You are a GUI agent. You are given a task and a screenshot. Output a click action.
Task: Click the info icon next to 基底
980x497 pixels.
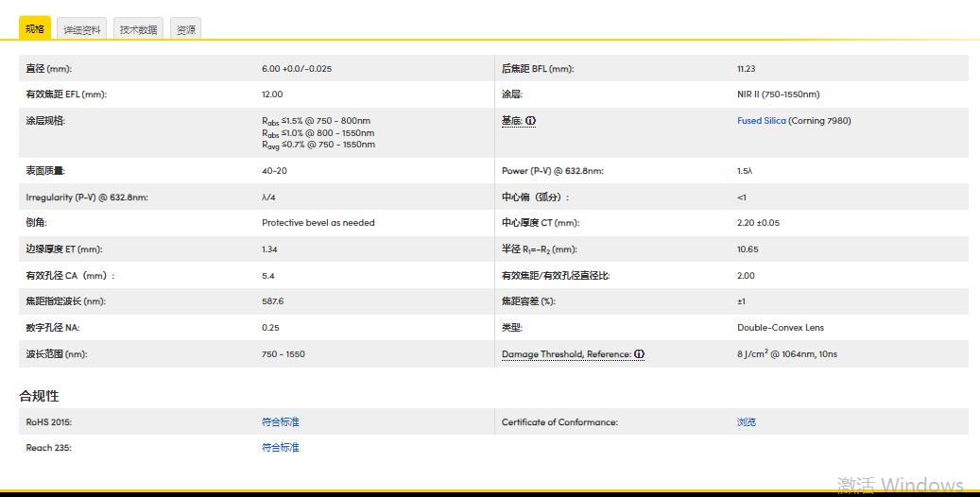[x=530, y=121]
